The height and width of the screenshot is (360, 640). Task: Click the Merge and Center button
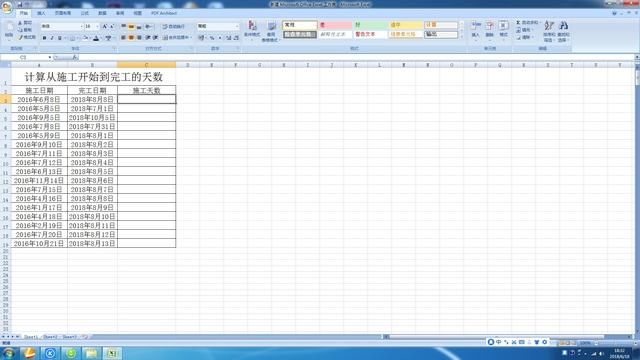[176, 38]
